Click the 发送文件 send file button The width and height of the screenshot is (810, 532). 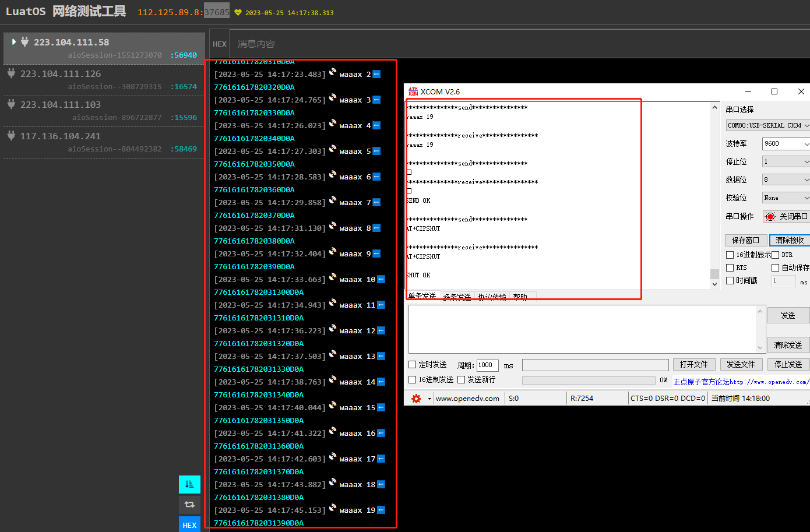pyautogui.click(x=741, y=364)
